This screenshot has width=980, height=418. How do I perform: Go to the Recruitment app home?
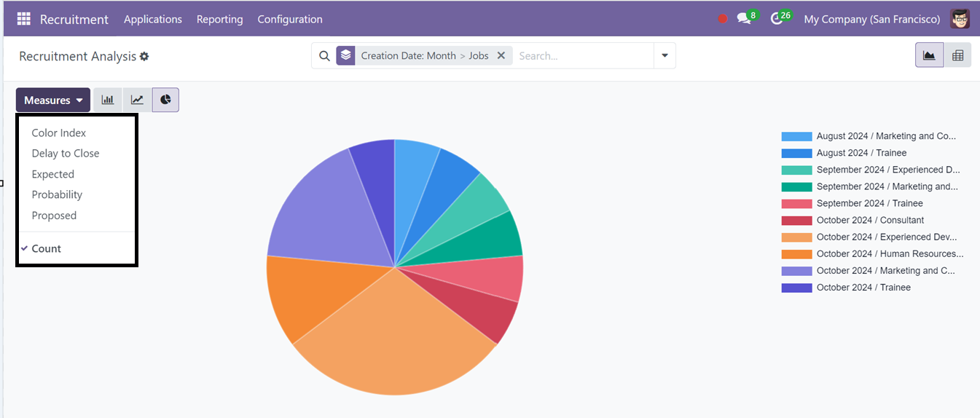[x=74, y=19]
